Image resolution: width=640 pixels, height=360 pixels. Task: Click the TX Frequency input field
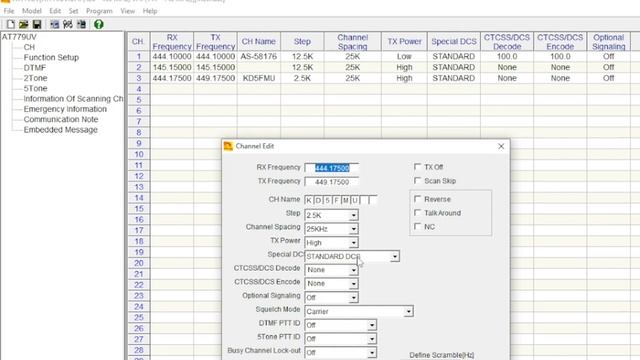[332, 182]
